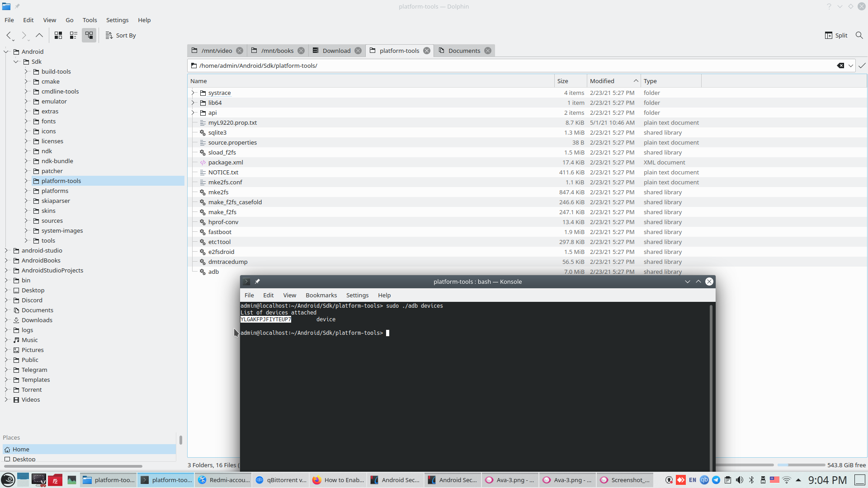
Task: Click the Sort By button
Action: [x=121, y=35]
